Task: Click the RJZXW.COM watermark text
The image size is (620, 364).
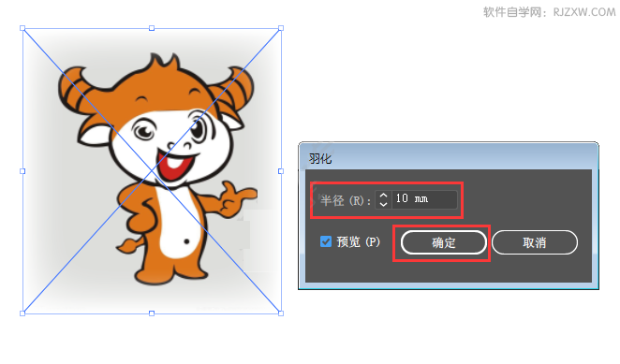Action: click(x=584, y=12)
